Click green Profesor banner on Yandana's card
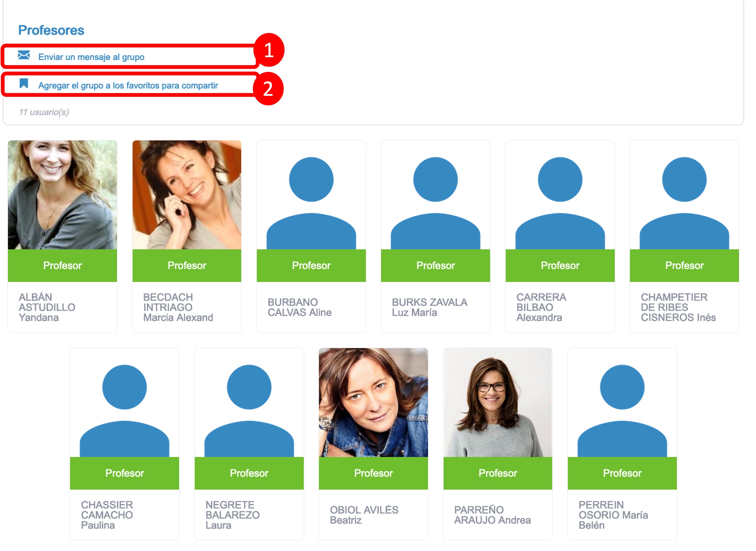This screenshot has width=756, height=551. pyautogui.click(x=62, y=265)
